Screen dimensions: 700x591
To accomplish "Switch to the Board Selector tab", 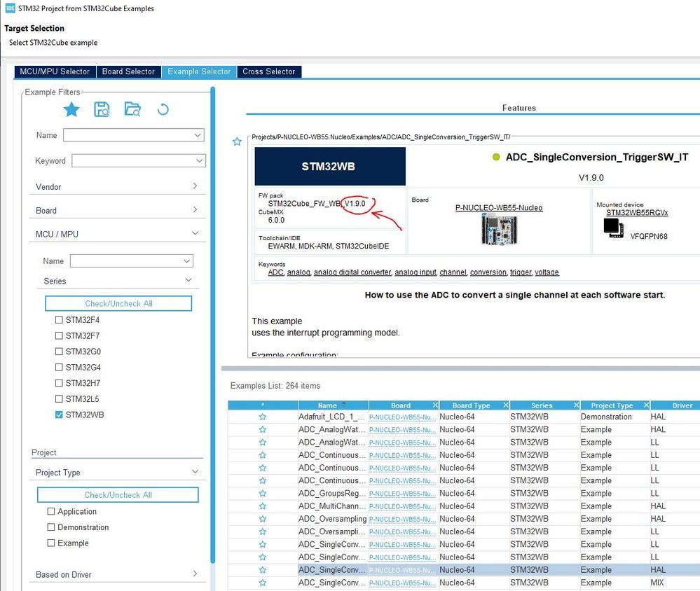I will point(128,71).
